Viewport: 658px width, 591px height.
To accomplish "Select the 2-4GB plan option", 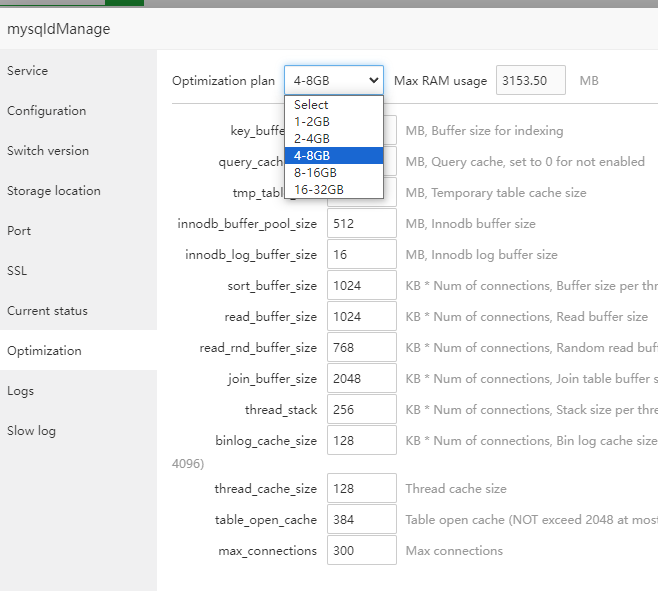I will [x=312, y=138].
